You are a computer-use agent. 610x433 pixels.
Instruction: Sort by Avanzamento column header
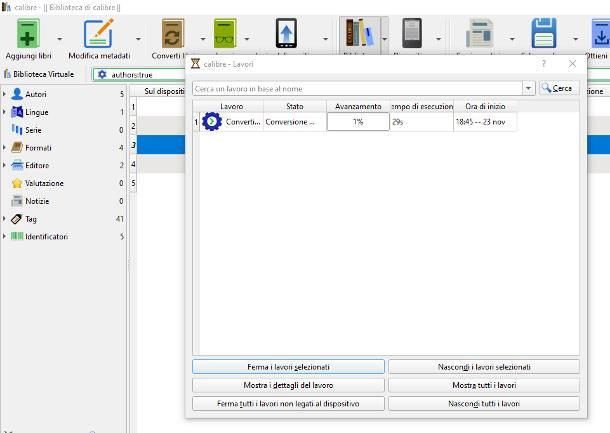click(358, 106)
